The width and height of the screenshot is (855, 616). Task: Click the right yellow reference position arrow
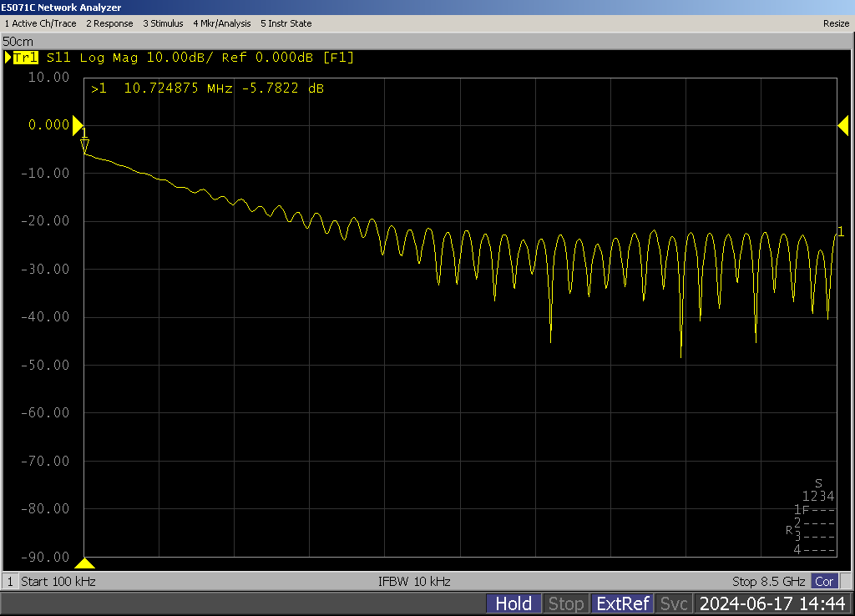(843, 125)
